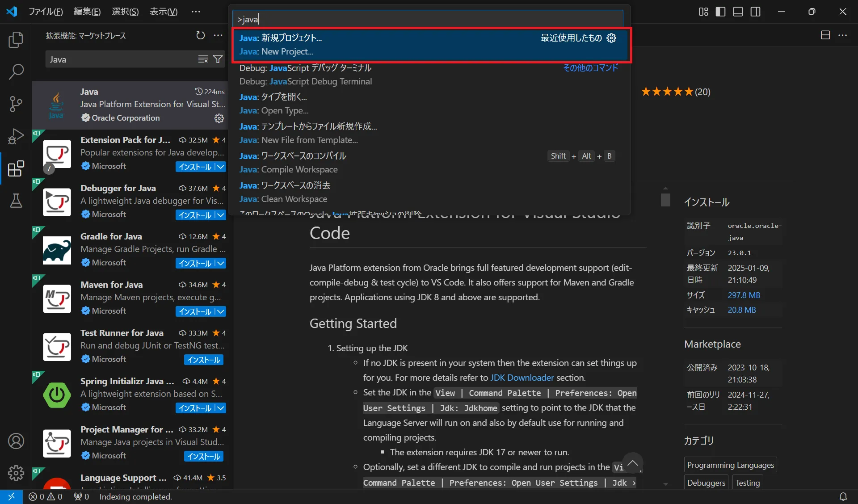
Task: Open the Source Control view
Action: coord(16,104)
